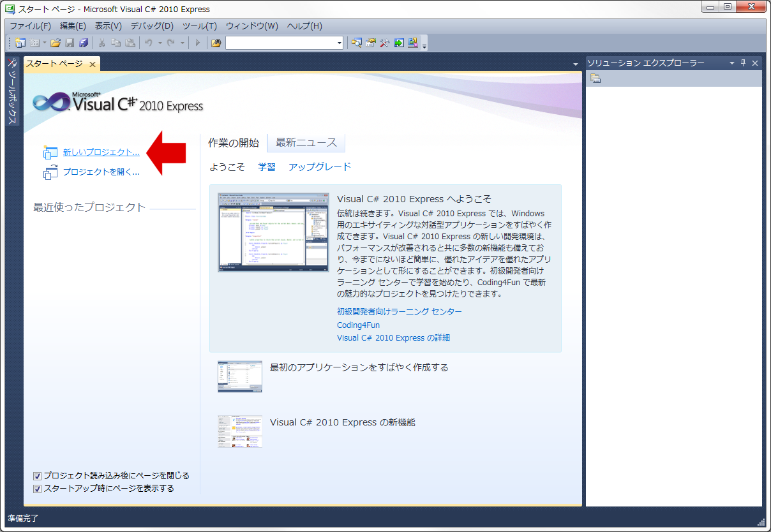
Task: Click 最初のアプリケーションをすばやく作成する item
Action: [359, 367]
